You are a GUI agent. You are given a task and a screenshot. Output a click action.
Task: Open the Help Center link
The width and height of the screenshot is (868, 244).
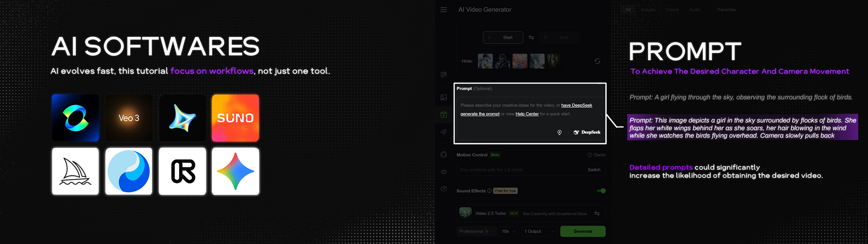(527, 114)
